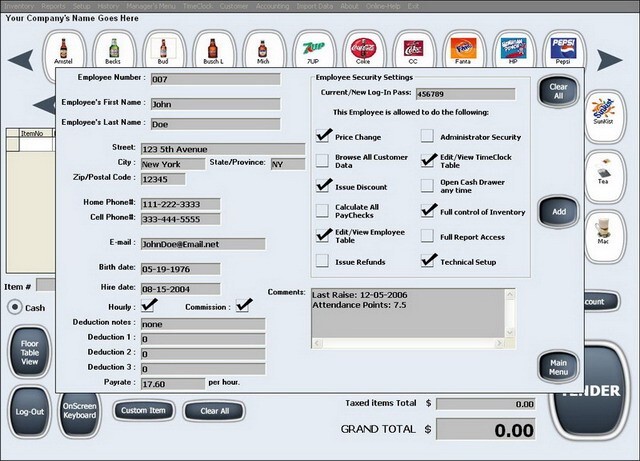Click the E-mail field
This screenshot has height=461, width=640.
point(203,244)
